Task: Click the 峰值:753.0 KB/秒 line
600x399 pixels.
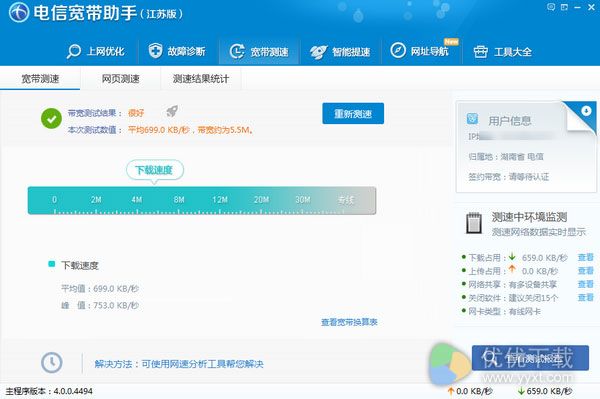Action: click(x=100, y=305)
